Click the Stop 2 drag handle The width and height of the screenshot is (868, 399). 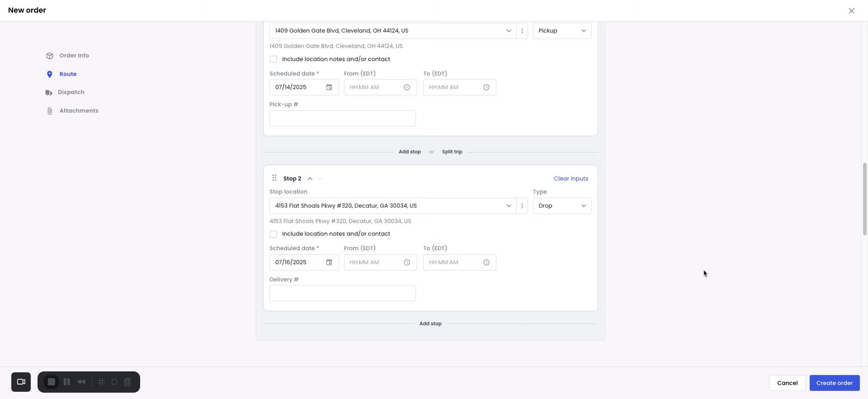click(274, 178)
